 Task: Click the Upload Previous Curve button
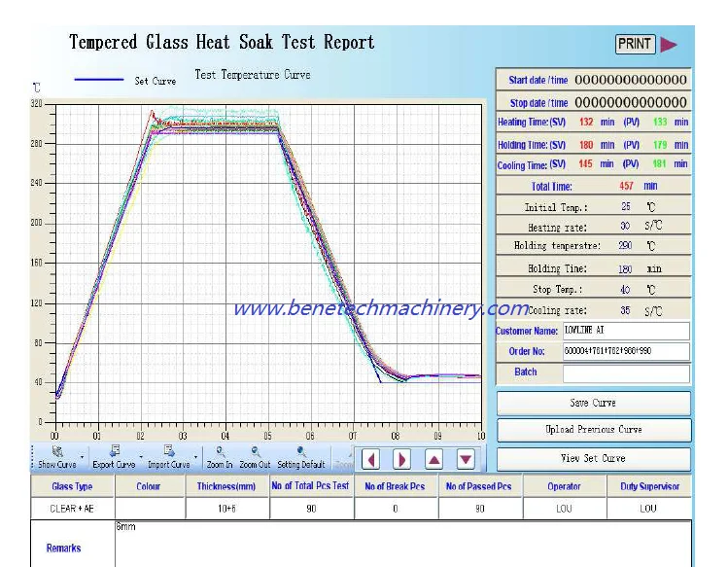pos(593,430)
